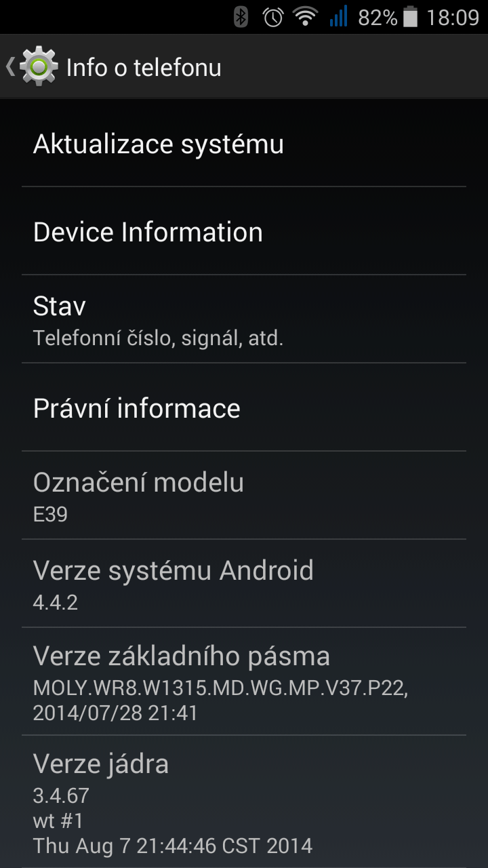
Task: Tap the Wi-Fi signal icon
Action: [306, 17]
